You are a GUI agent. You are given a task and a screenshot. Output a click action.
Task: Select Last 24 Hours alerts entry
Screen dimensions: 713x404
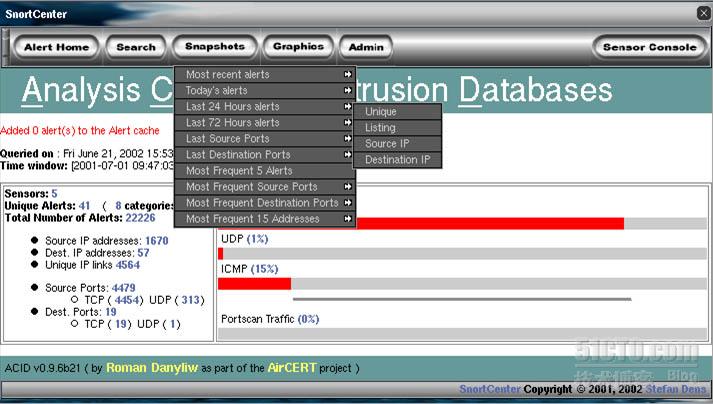click(265, 106)
